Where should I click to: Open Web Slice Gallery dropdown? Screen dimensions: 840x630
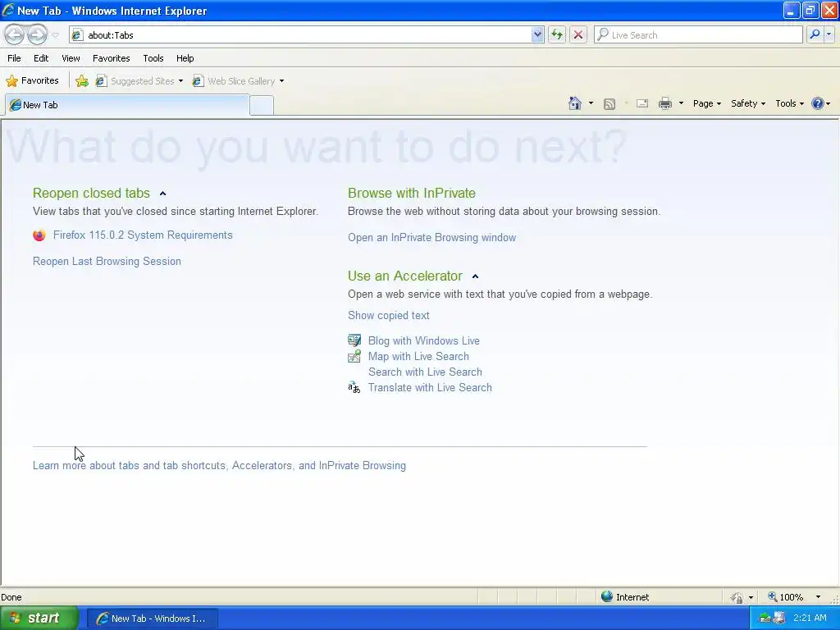239,81
